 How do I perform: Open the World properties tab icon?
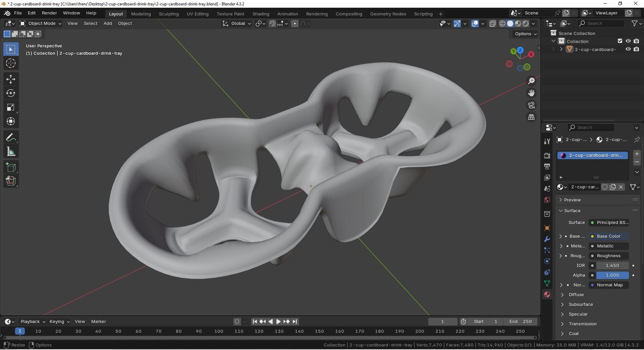(547, 200)
